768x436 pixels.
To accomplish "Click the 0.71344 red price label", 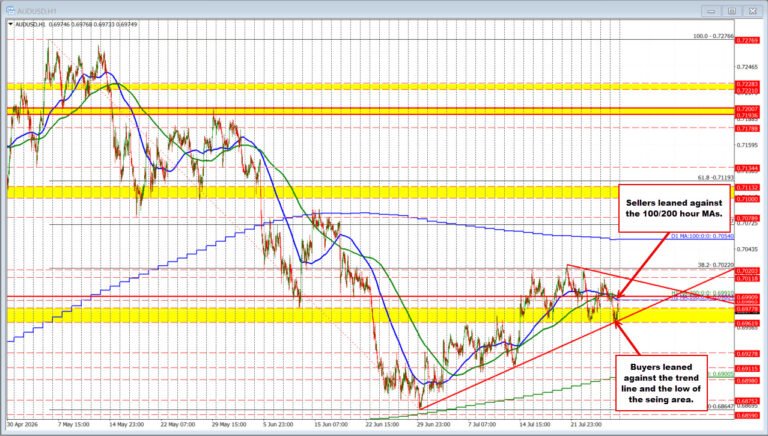I will click(x=747, y=168).
